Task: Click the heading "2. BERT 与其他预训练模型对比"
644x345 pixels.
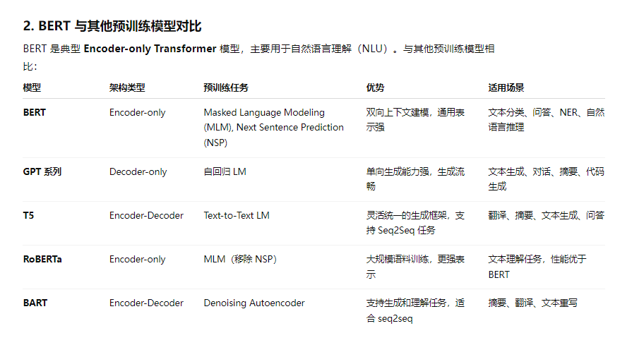Action: tap(112, 26)
